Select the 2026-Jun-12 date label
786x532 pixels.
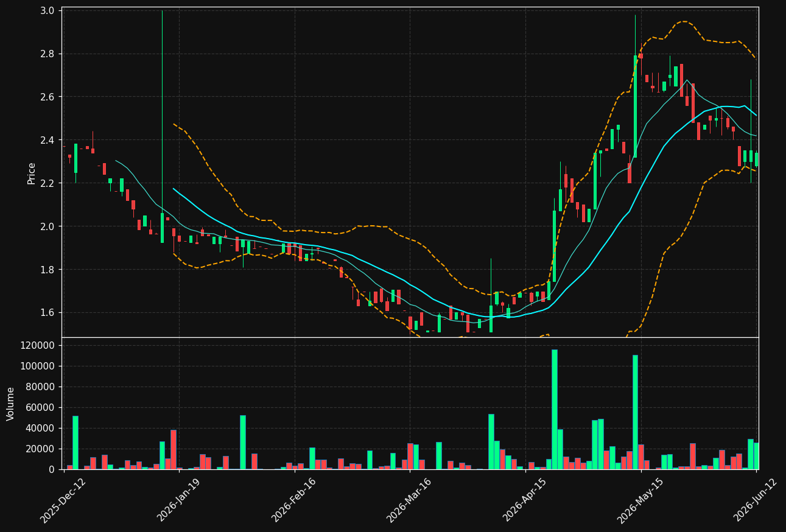click(756, 500)
